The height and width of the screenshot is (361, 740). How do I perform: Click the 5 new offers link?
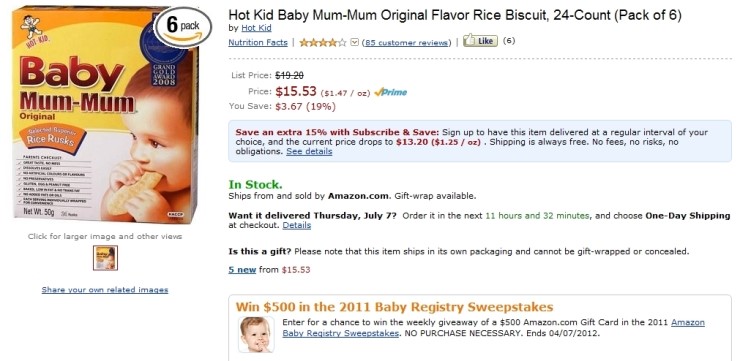point(242,270)
